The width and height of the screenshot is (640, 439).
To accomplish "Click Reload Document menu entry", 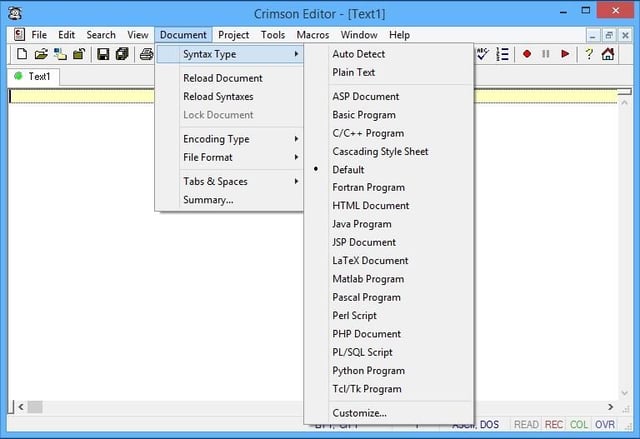I will tap(229, 78).
